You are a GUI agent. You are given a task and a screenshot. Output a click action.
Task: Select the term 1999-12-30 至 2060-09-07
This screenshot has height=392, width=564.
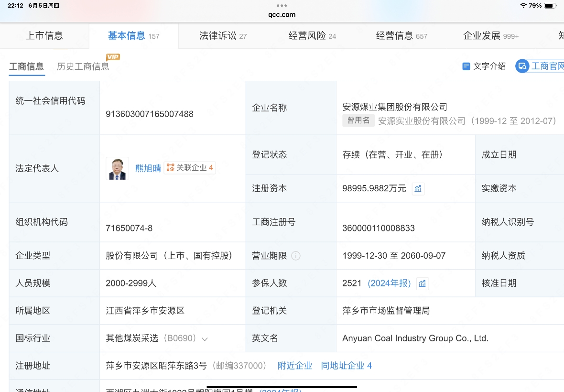394,256
